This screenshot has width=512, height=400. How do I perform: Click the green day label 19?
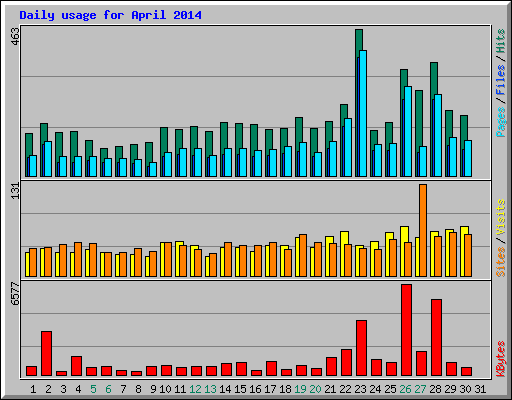click(300, 389)
